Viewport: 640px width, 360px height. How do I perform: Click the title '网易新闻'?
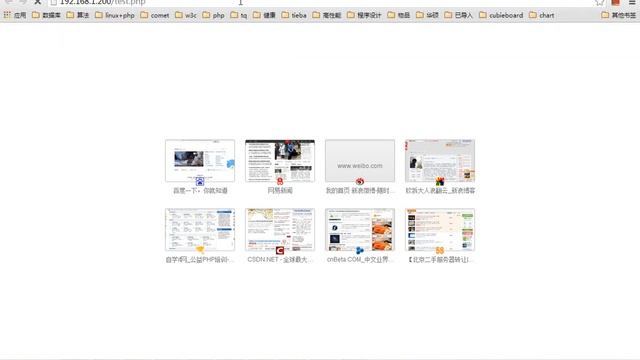280,191
